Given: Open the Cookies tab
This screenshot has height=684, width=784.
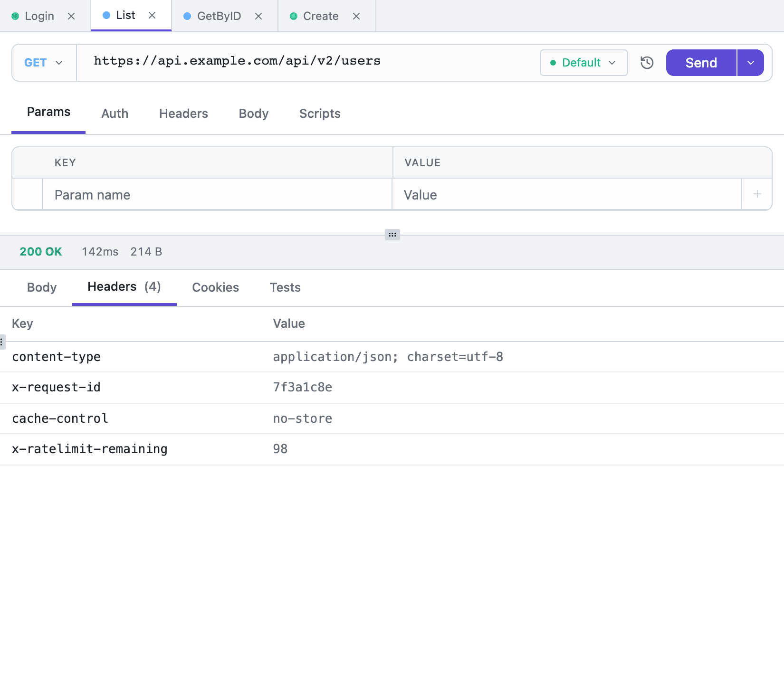Looking at the screenshot, I should [x=215, y=287].
